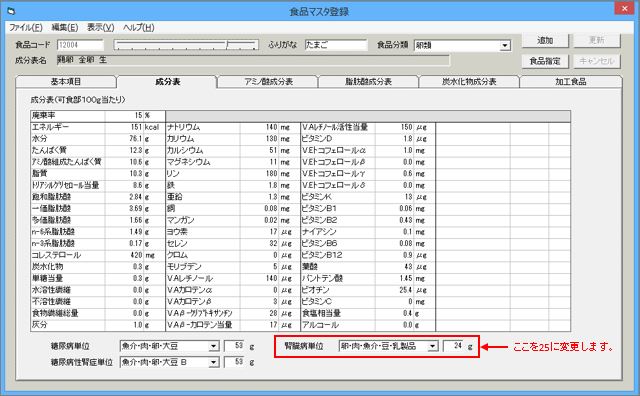Image resolution: width=640 pixels, height=396 pixels.
Task: Select the ヨウ素 value 17
Action: [259, 232]
